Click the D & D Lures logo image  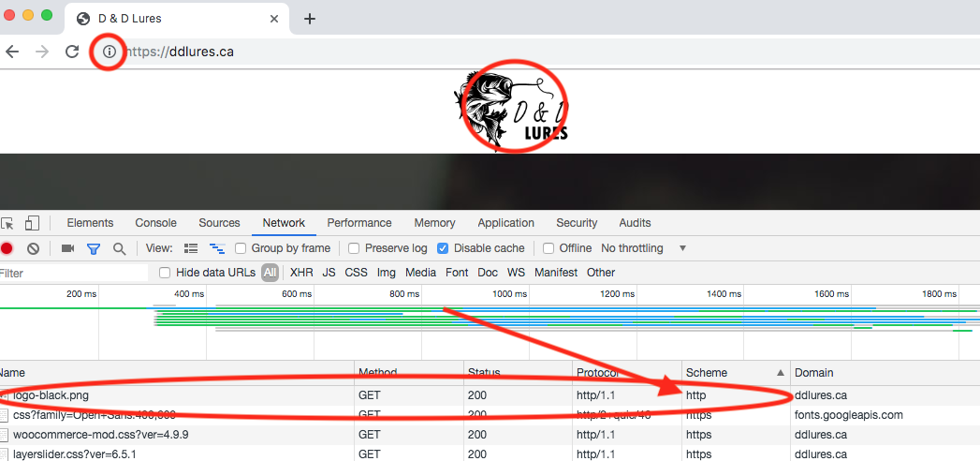coord(511,111)
